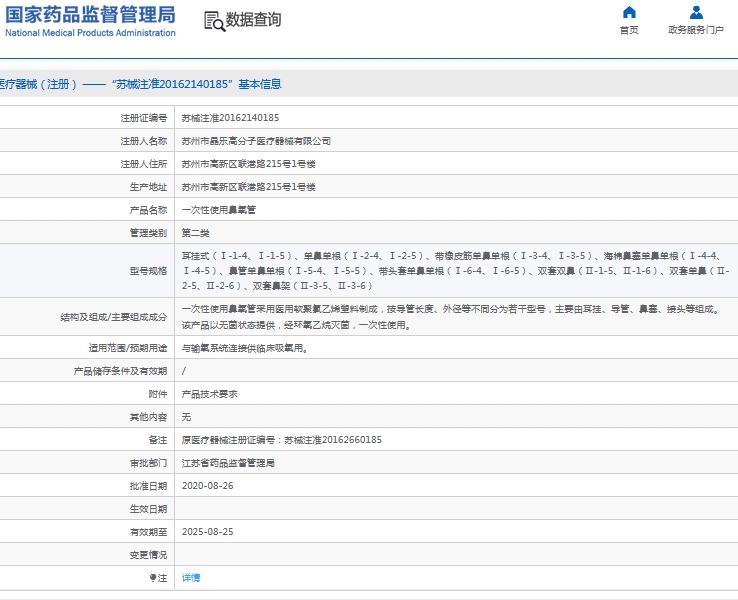Select registration number value 苏械注准20162140185
738x600 pixels.
click(230, 118)
